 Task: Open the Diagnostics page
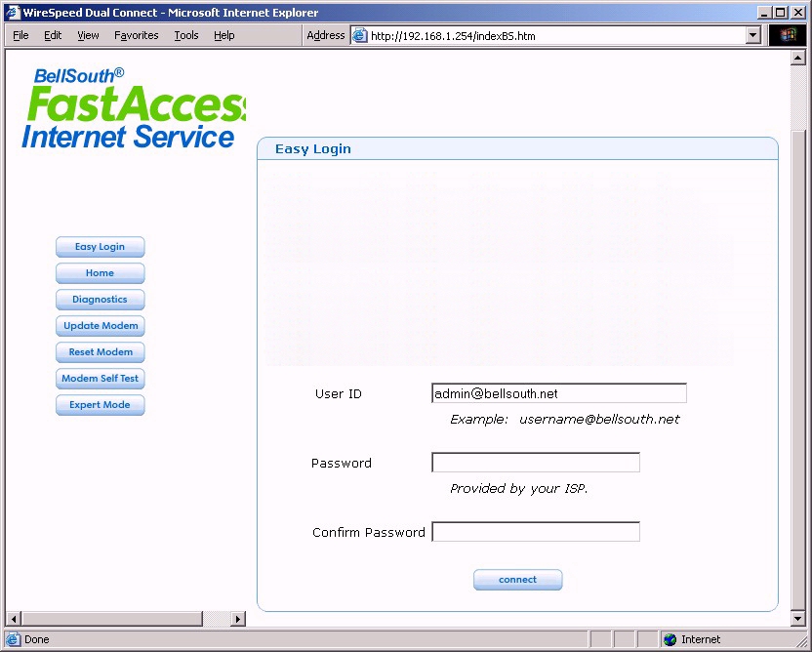pos(100,300)
